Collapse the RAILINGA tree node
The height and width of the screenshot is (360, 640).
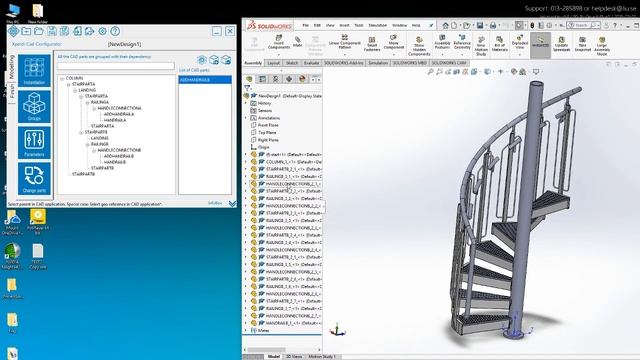tap(88, 102)
